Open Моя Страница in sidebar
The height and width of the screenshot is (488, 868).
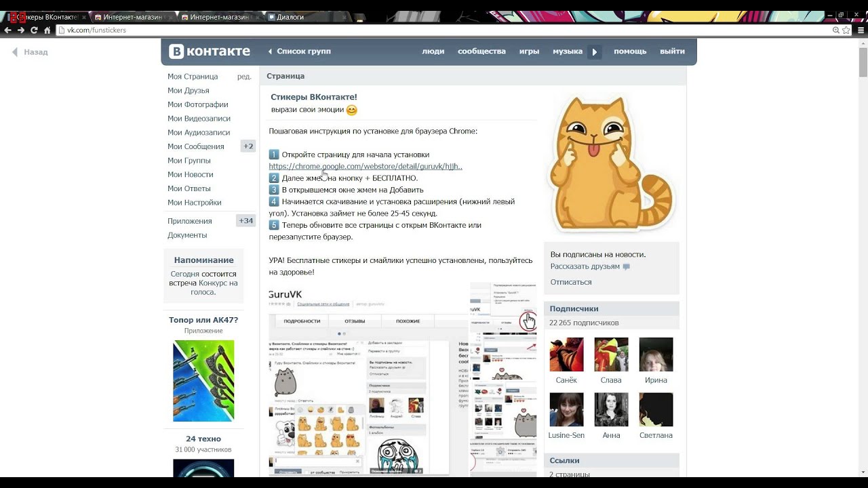(193, 77)
